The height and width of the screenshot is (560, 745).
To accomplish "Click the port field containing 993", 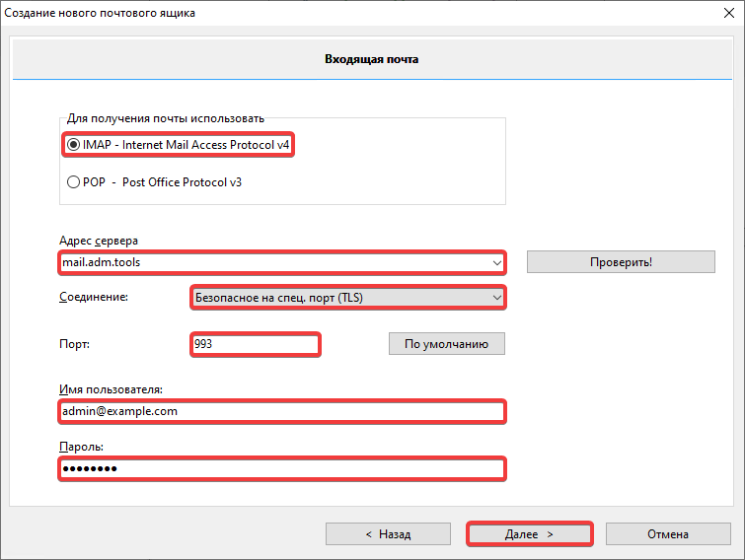I will (254, 344).
